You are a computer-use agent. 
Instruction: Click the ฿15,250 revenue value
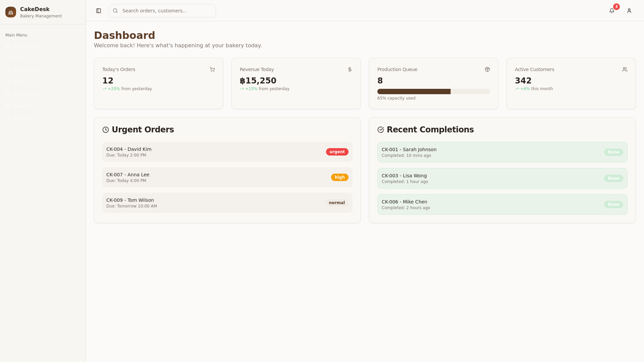tap(258, 81)
